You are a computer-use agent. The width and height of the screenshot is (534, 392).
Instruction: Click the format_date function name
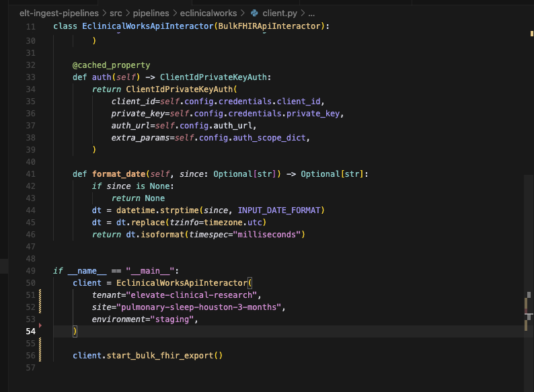point(118,174)
